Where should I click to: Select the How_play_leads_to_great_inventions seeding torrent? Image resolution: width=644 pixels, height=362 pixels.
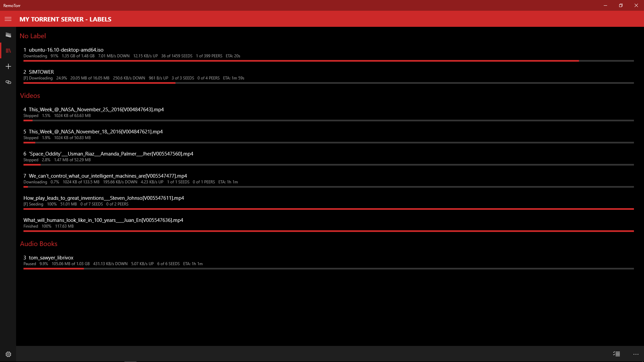coord(104,198)
